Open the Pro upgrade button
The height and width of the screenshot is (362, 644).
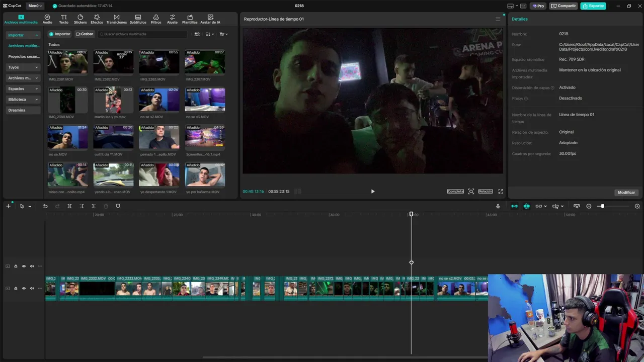click(538, 6)
